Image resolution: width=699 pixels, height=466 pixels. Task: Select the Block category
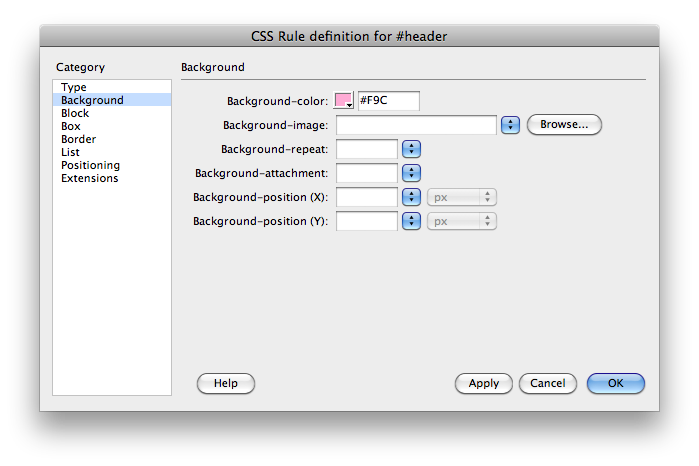tap(75, 114)
